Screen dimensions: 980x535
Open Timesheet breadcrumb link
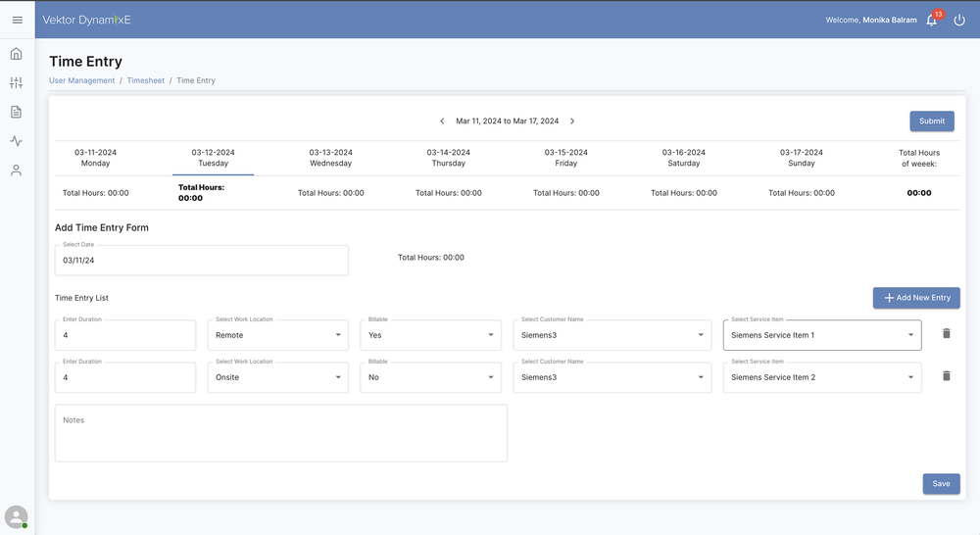pyautogui.click(x=146, y=80)
